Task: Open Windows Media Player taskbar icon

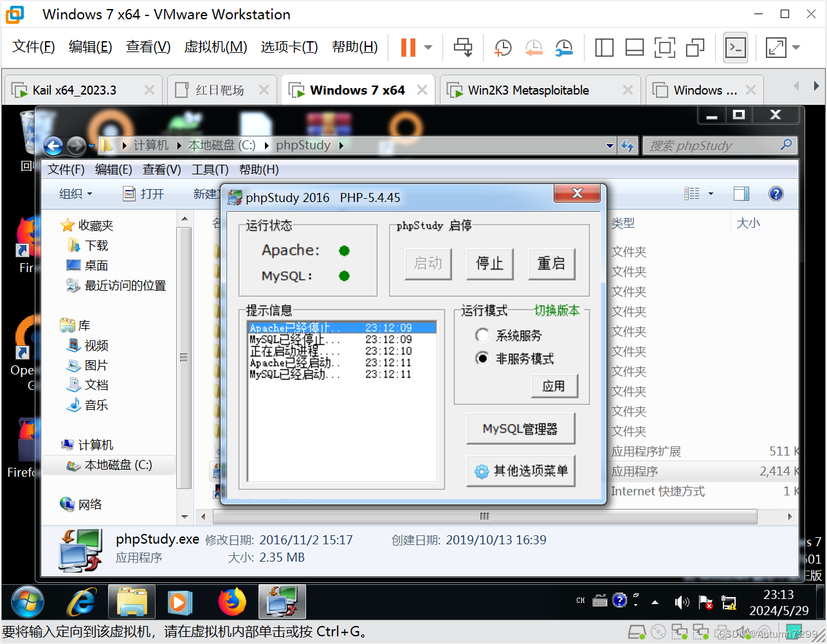Action: coord(181,602)
